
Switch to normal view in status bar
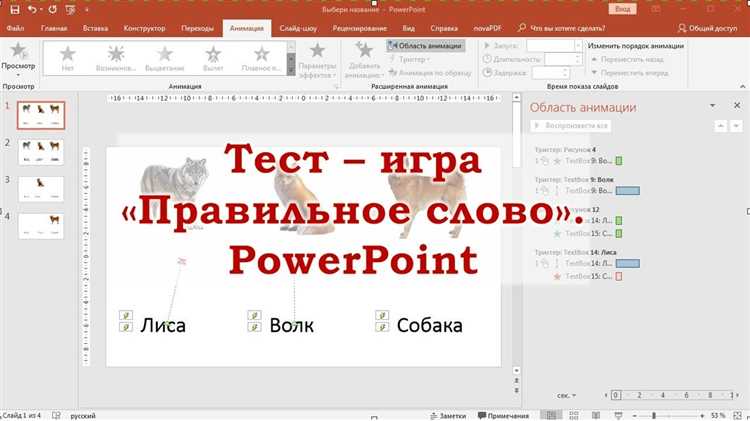click(x=551, y=415)
